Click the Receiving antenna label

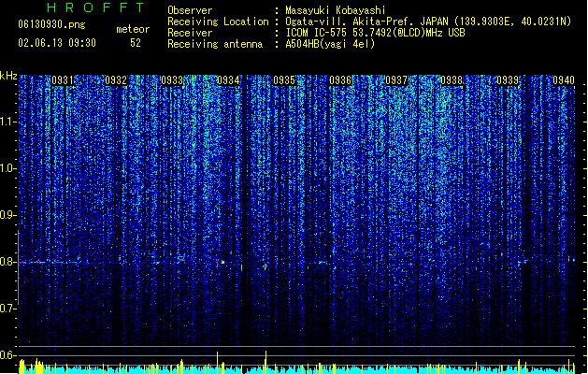pos(215,44)
